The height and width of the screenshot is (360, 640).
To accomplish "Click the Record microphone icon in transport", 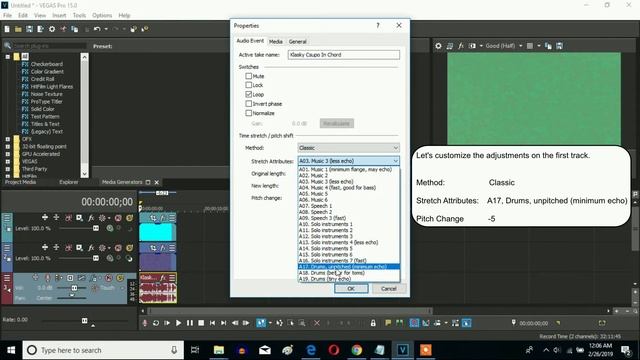I will (x=144, y=323).
